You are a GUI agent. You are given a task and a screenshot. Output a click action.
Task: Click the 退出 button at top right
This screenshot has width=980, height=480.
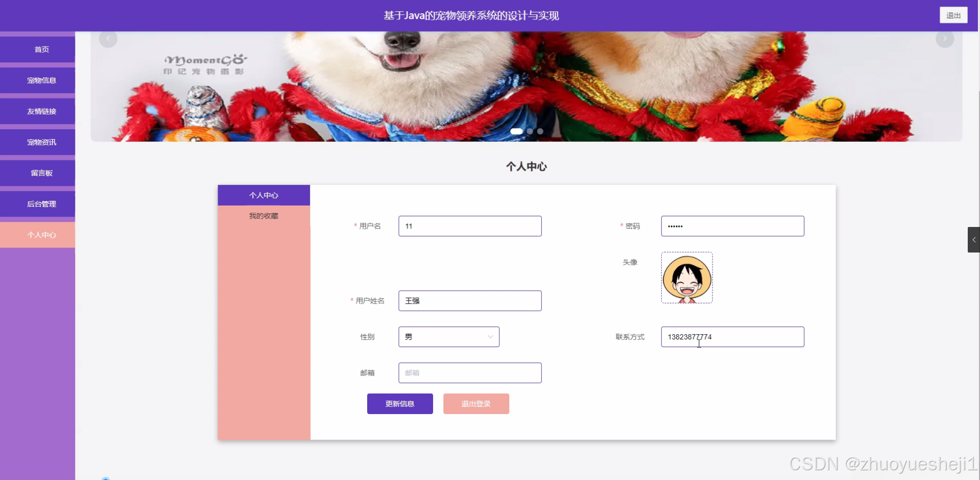[x=953, y=15]
